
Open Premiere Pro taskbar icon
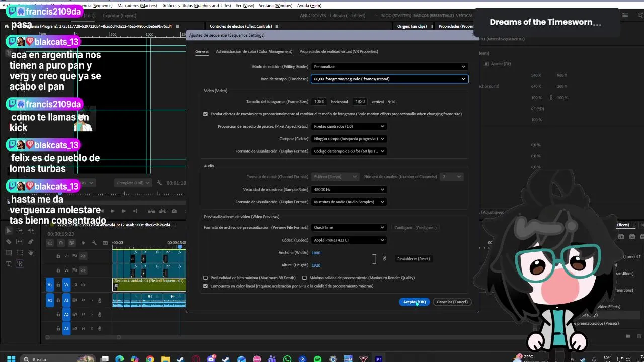point(379,359)
